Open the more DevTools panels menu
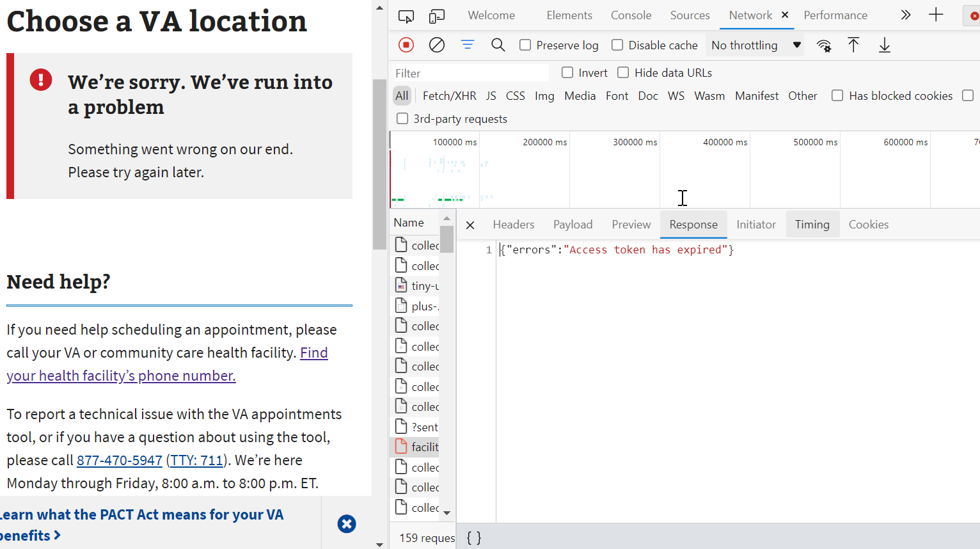The width and height of the screenshot is (980, 549). tap(906, 14)
